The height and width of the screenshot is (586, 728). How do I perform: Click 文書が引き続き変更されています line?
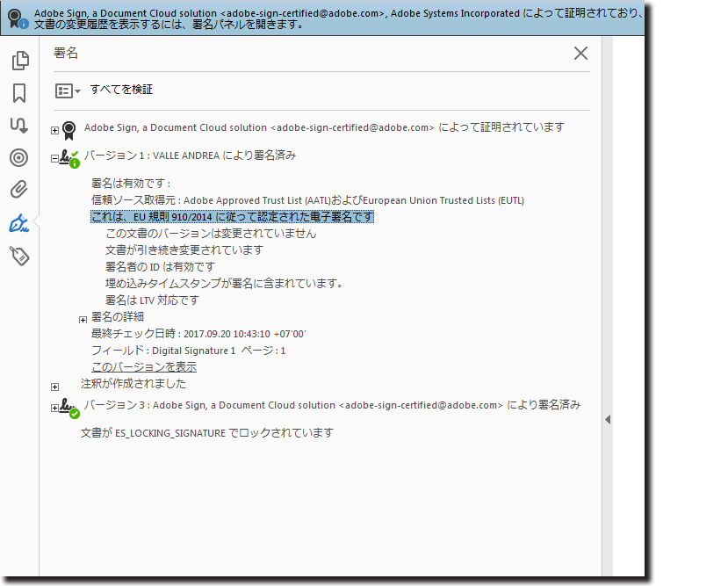point(184,250)
